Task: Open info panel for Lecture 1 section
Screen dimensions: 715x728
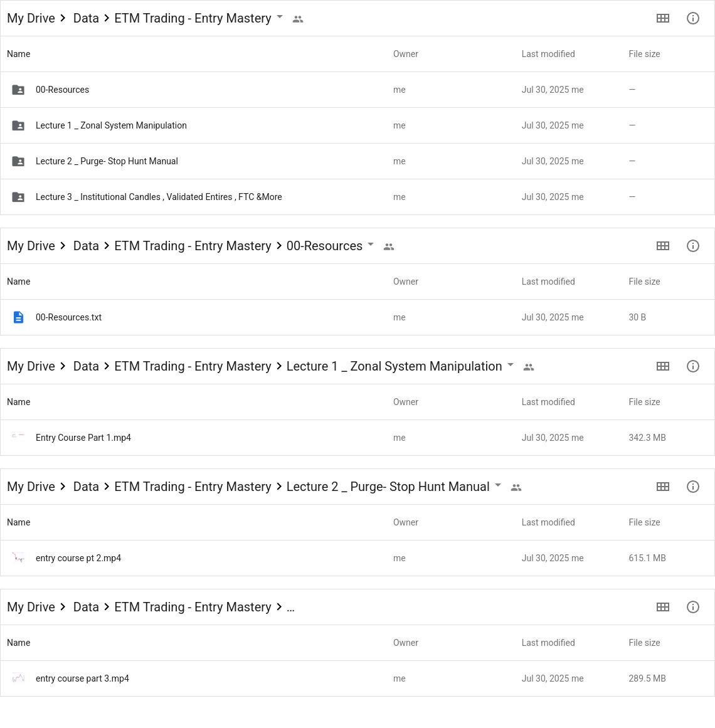Action: (x=692, y=366)
